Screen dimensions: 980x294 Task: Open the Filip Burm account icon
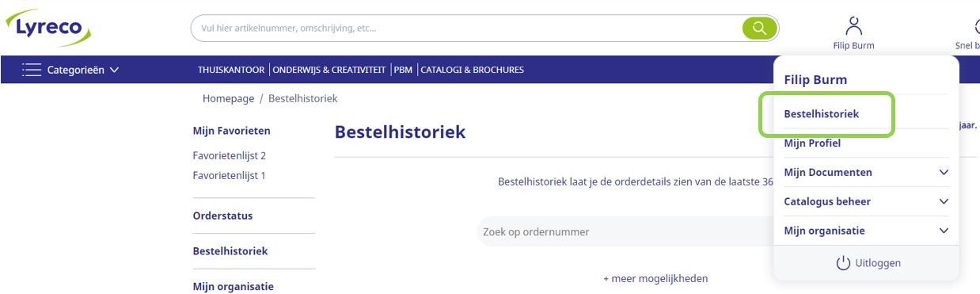pos(853,25)
